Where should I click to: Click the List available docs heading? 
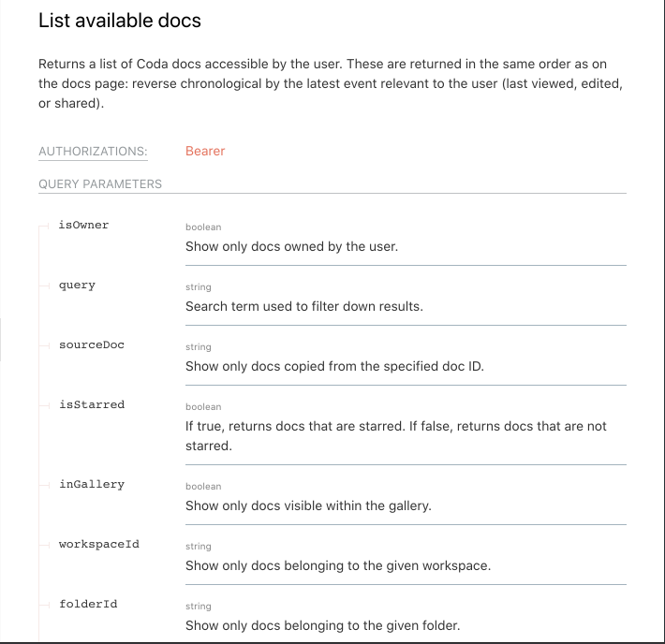coord(120,21)
